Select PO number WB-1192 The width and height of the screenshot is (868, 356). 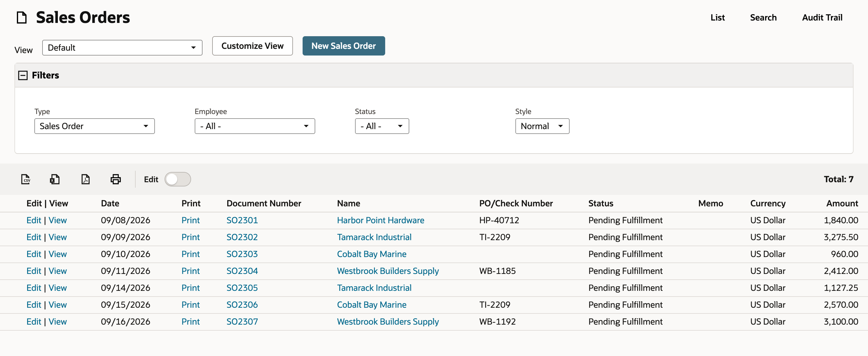click(497, 322)
